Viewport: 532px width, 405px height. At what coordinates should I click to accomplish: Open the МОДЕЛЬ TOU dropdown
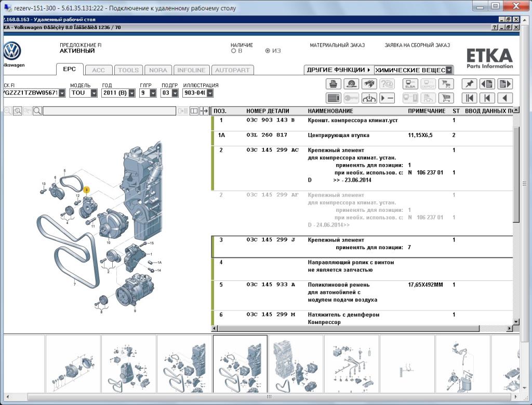[94, 93]
